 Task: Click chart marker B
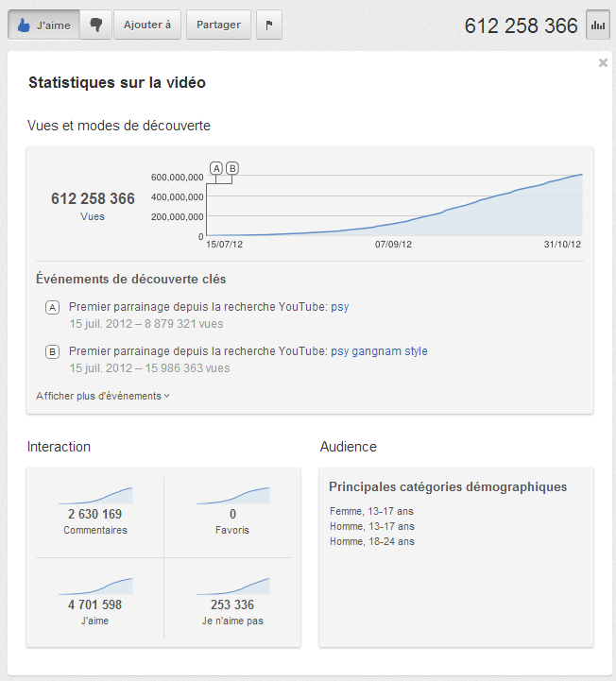coord(232,168)
